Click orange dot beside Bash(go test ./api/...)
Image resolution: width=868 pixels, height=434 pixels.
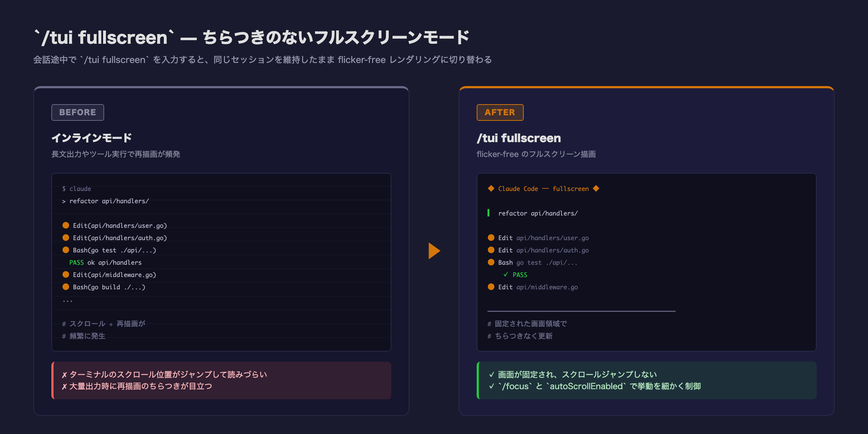(66, 250)
